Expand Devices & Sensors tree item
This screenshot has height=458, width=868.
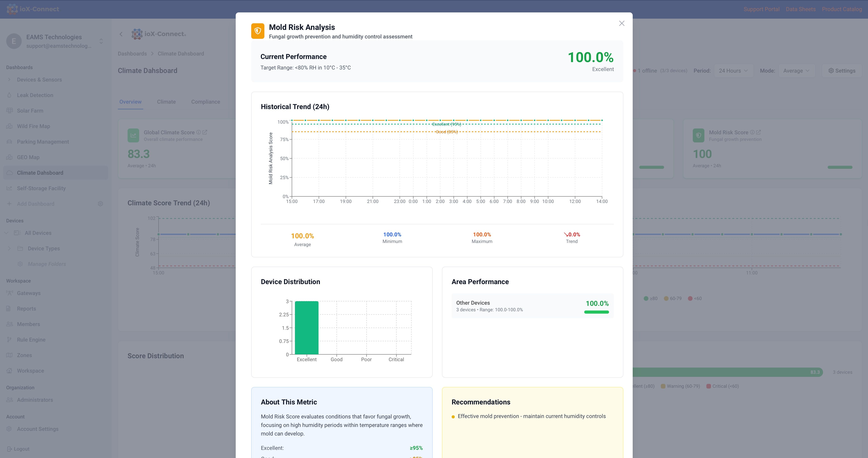click(9, 80)
